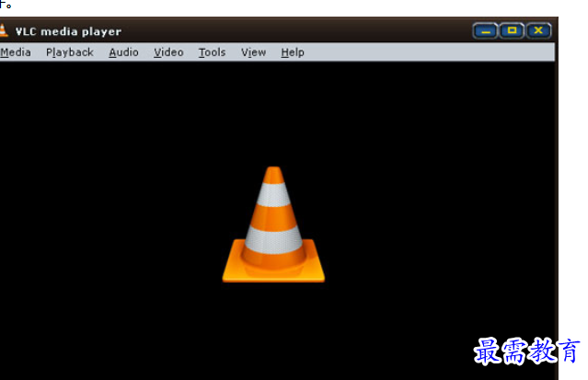Open the Help menu
This screenshot has width=588, height=380.
click(293, 52)
